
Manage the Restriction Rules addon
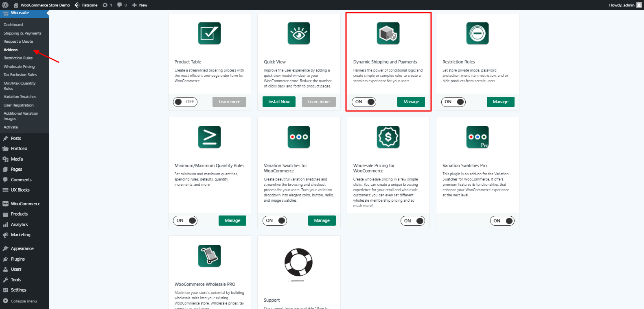click(501, 102)
